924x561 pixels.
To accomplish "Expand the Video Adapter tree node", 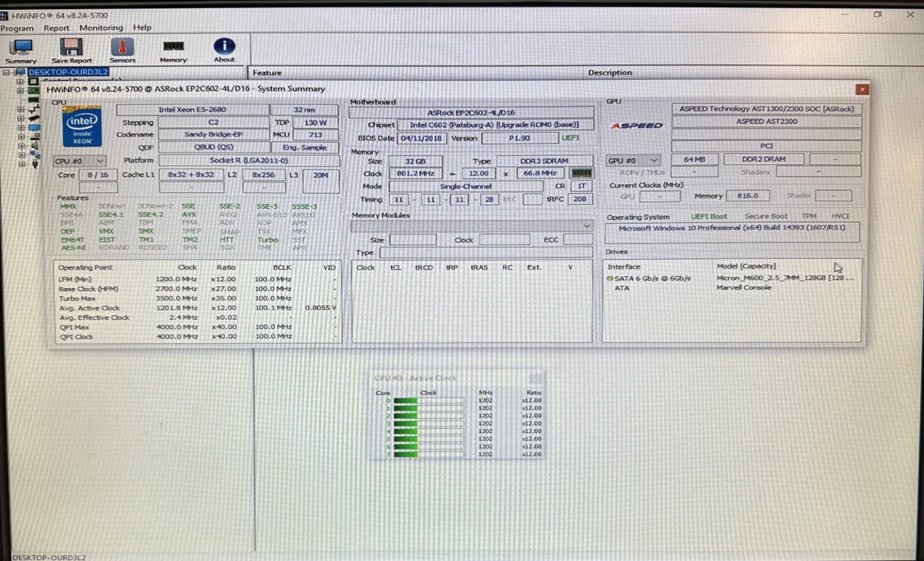I will point(21,118).
